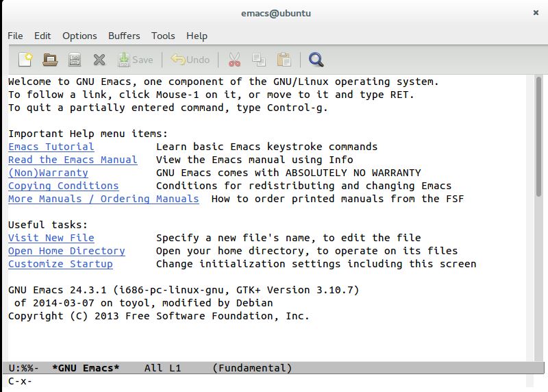Paste using the clipboard toolbar icon
Viewport: 548px width, 392px height.
pos(284,60)
